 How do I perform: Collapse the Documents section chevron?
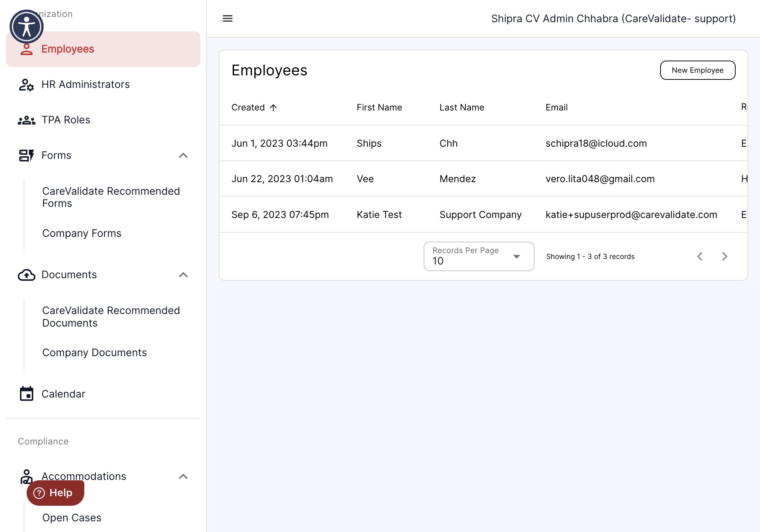click(x=183, y=275)
